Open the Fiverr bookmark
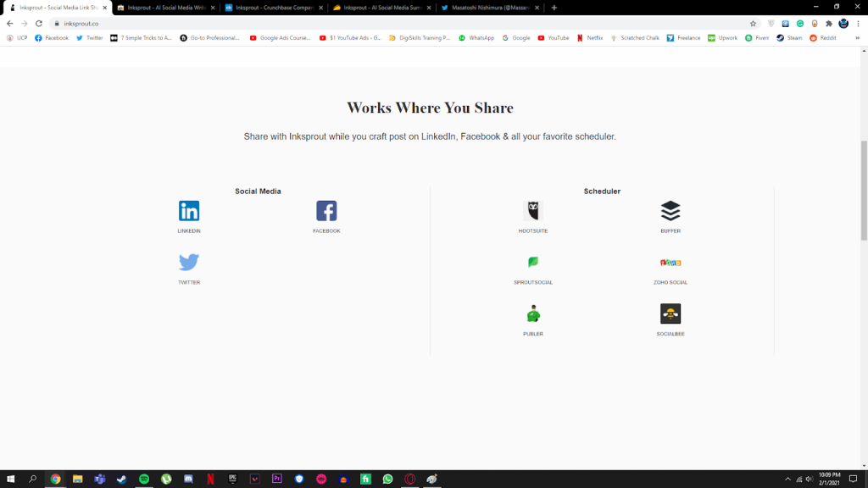Image resolution: width=868 pixels, height=488 pixels. (757, 38)
